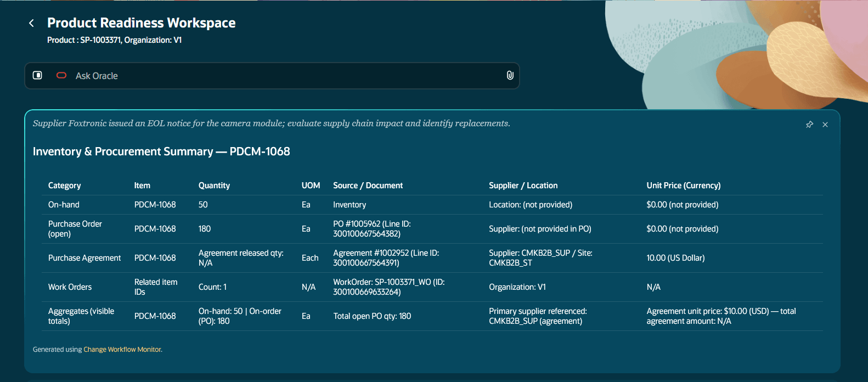Click PDCM-1068 in the On-hand row
Image resolution: width=868 pixels, height=382 pixels.
[155, 205]
